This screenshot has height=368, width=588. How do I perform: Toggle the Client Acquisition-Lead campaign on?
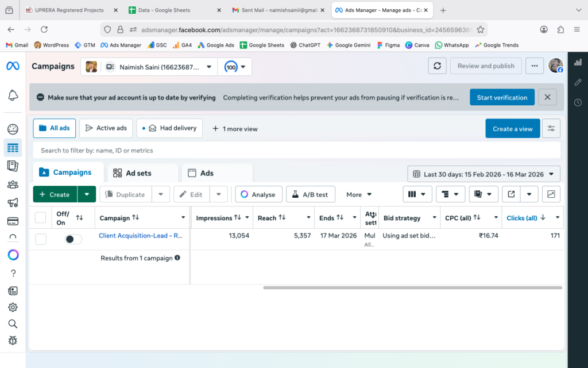[73, 239]
